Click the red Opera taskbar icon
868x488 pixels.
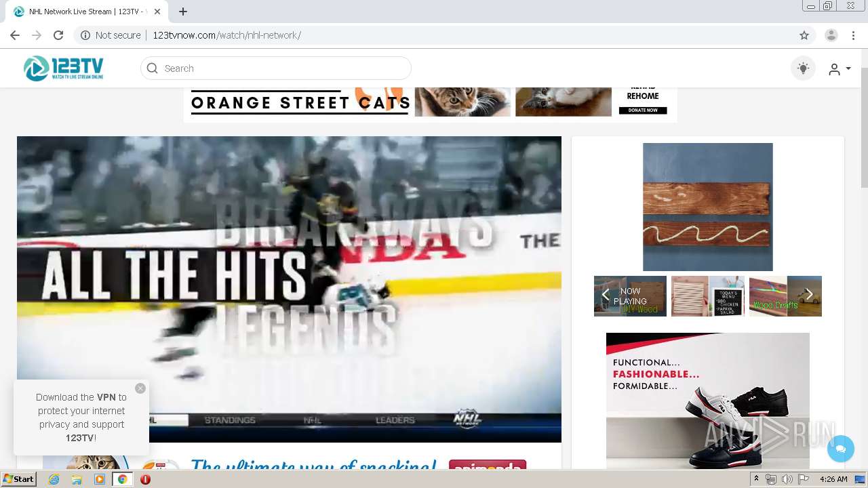145,479
